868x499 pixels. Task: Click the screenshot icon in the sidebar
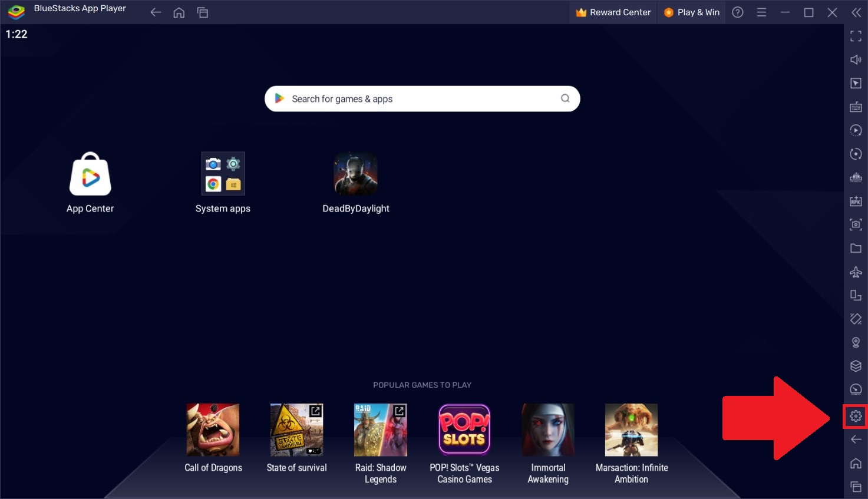(x=856, y=224)
